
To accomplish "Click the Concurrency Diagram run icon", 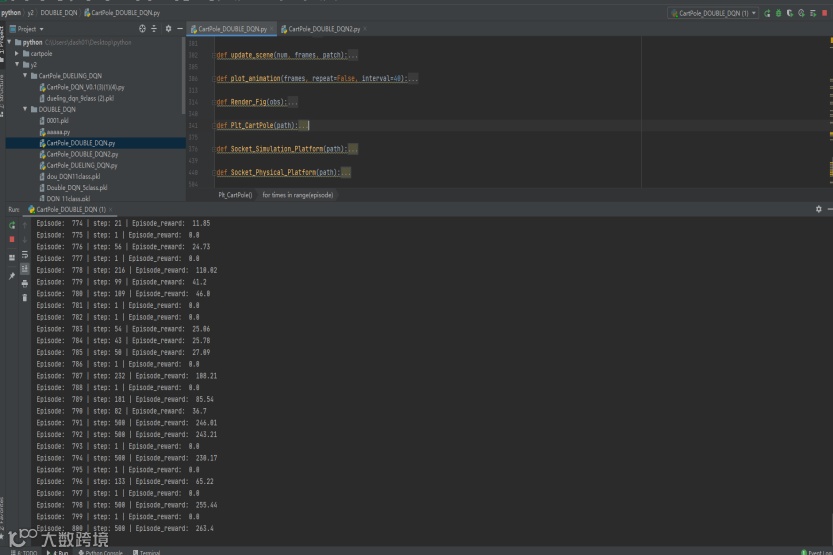I will pos(813,13).
